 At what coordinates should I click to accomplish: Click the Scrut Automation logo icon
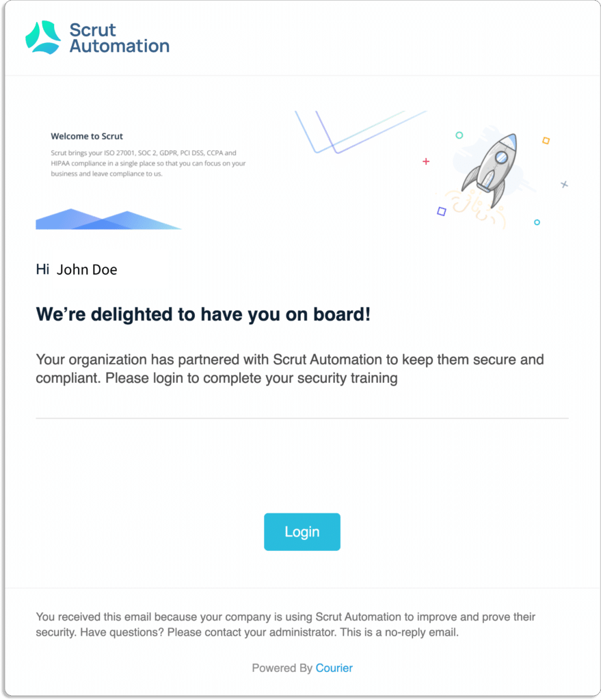(43, 38)
